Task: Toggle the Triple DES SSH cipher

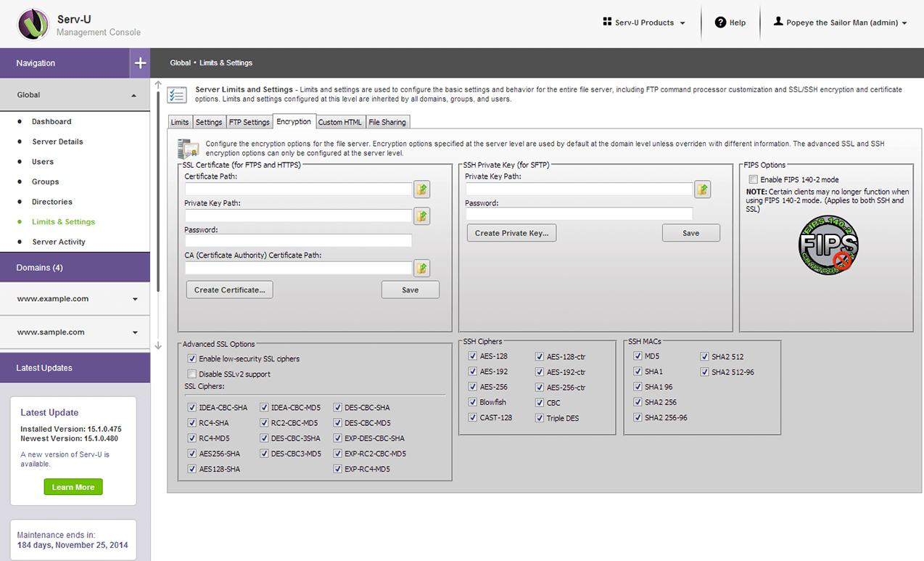Action: click(540, 418)
